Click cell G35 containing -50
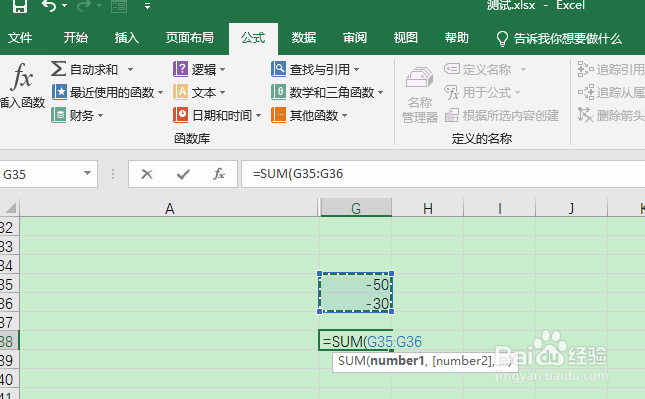The height and width of the screenshot is (399, 645). pos(355,283)
